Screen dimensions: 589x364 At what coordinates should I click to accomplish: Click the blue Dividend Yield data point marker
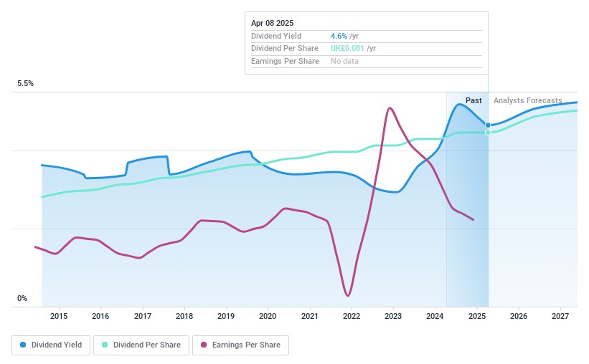click(488, 125)
